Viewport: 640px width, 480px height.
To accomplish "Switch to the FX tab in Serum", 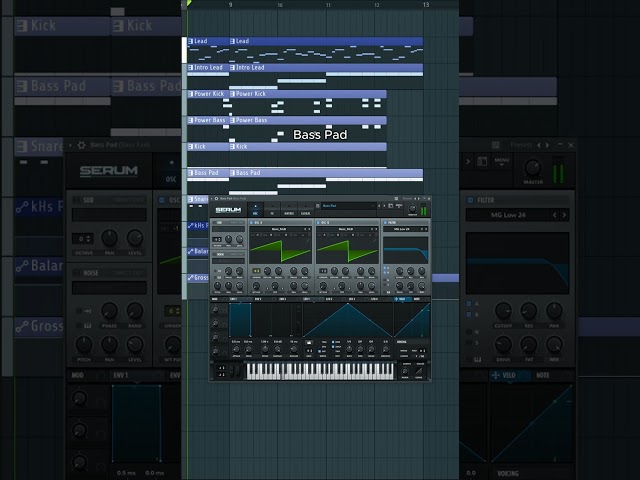I will pyautogui.click(x=273, y=210).
